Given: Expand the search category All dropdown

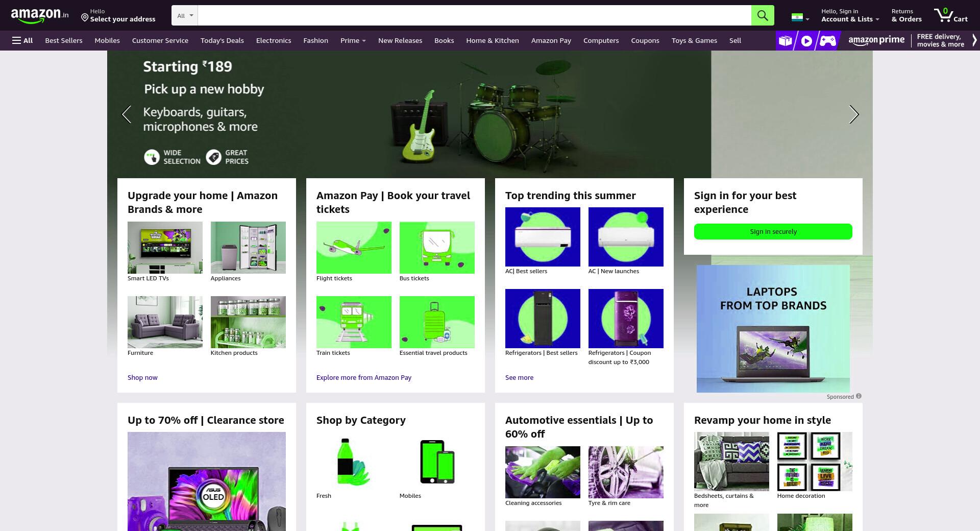Looking at the screenshot, I should tap(185, 15).
